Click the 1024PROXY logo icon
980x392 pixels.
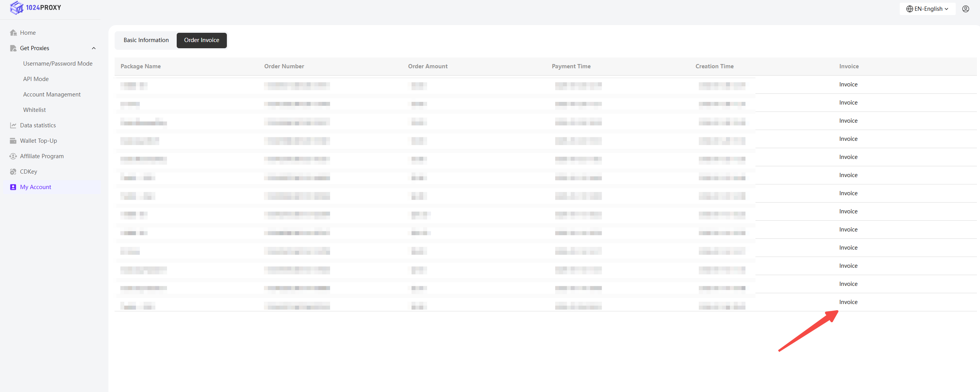pyautogui.click(x=17, y=8)
